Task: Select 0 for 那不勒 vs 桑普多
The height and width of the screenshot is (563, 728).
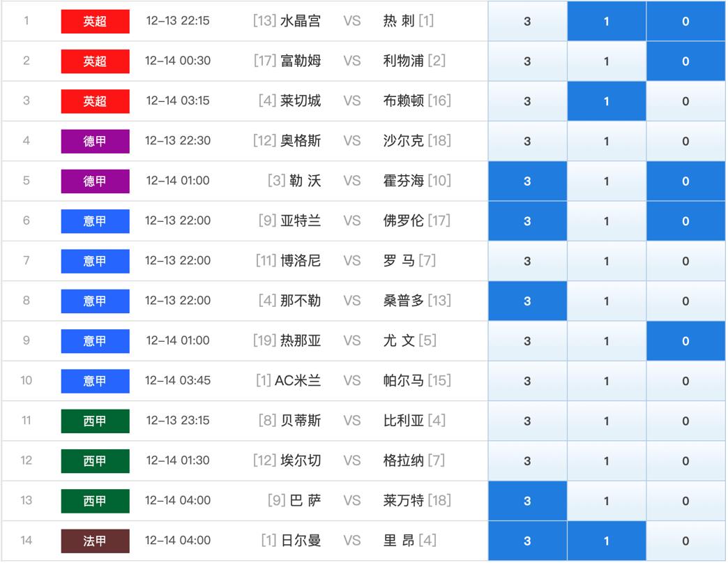Action: pos(685,301)
